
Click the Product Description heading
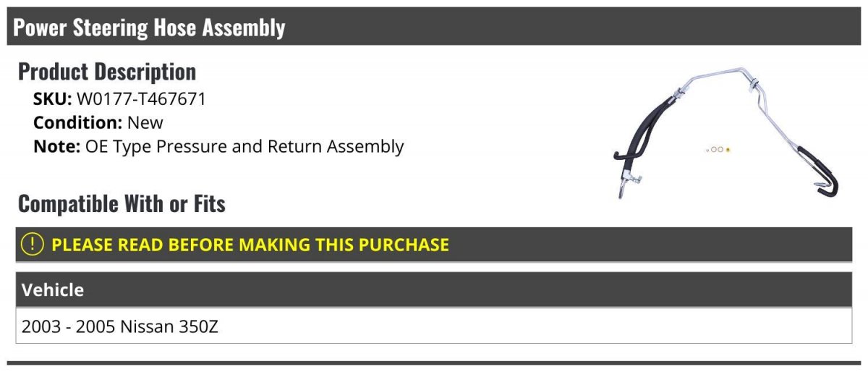[x=107, y=71]
